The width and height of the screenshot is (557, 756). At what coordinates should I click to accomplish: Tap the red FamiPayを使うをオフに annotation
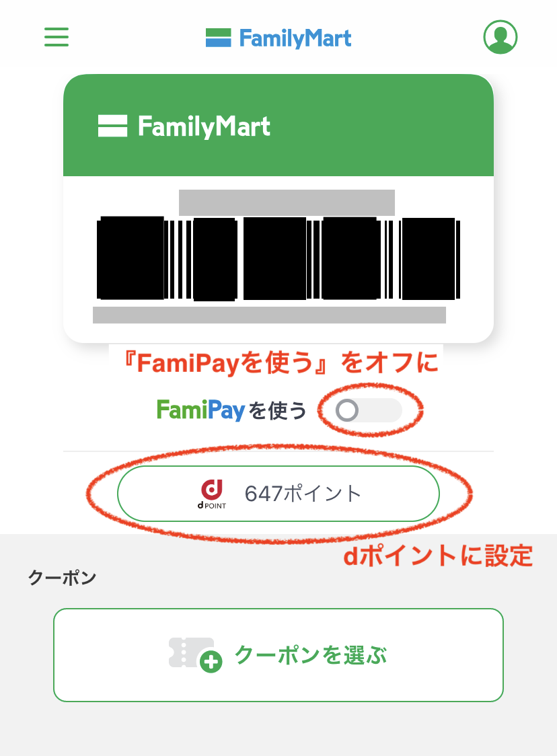click(281, 363)
